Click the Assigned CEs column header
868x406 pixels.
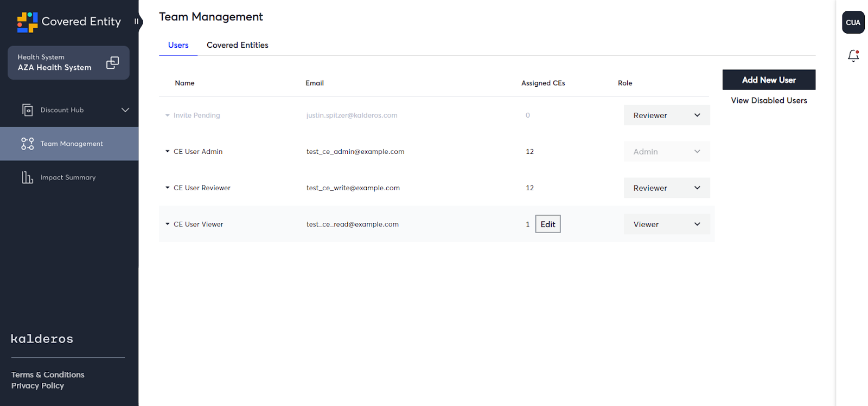coord(543,83)
